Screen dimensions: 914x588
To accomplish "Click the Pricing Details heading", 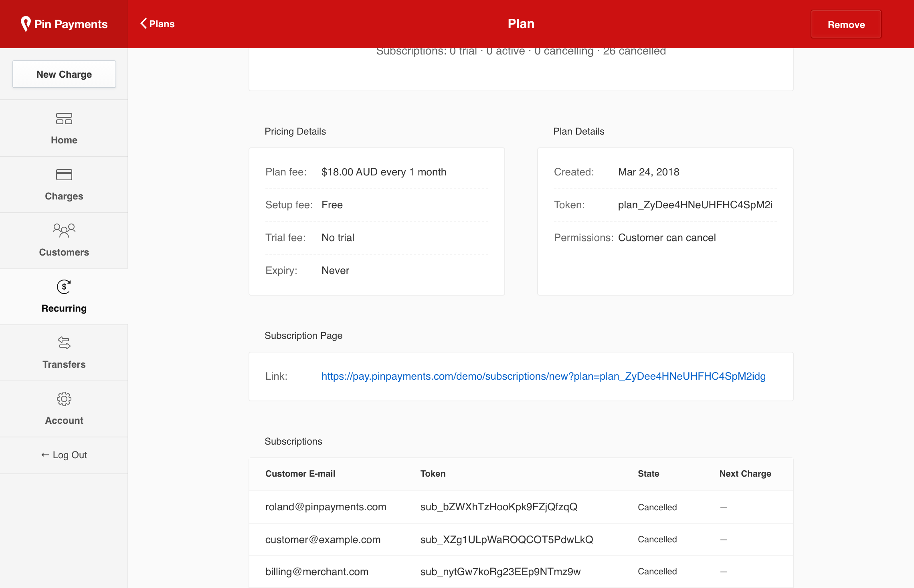I will click(295, 131).
